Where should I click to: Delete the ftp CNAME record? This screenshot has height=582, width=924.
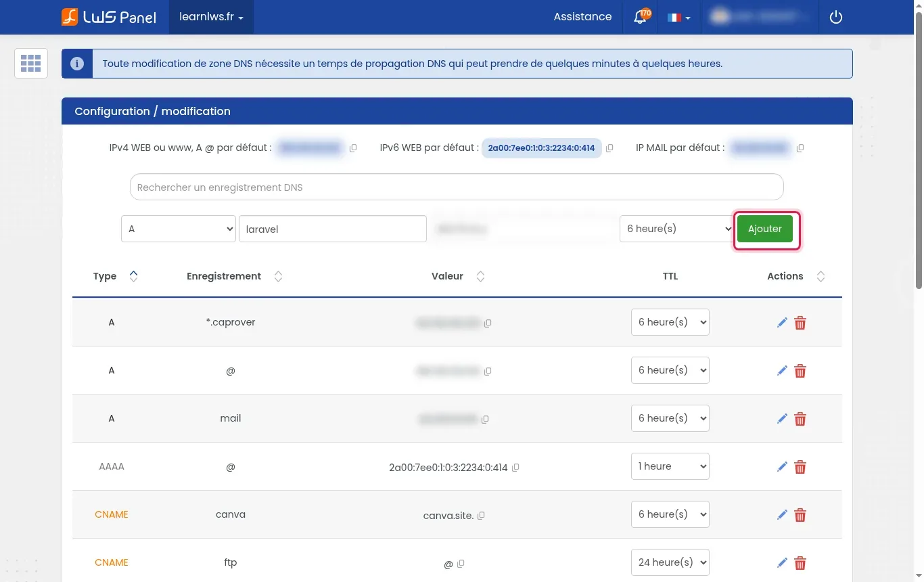point(800,563)
